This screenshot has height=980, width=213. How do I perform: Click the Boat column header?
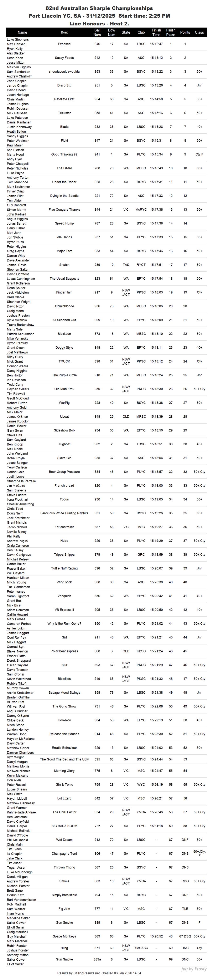[x=64, y=32]
